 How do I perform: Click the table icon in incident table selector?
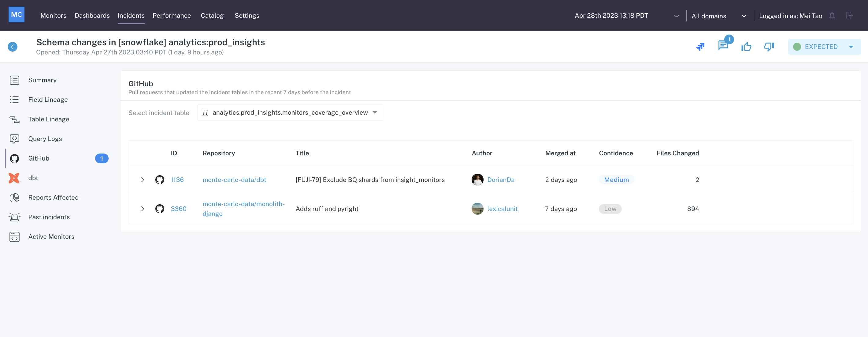205,113
